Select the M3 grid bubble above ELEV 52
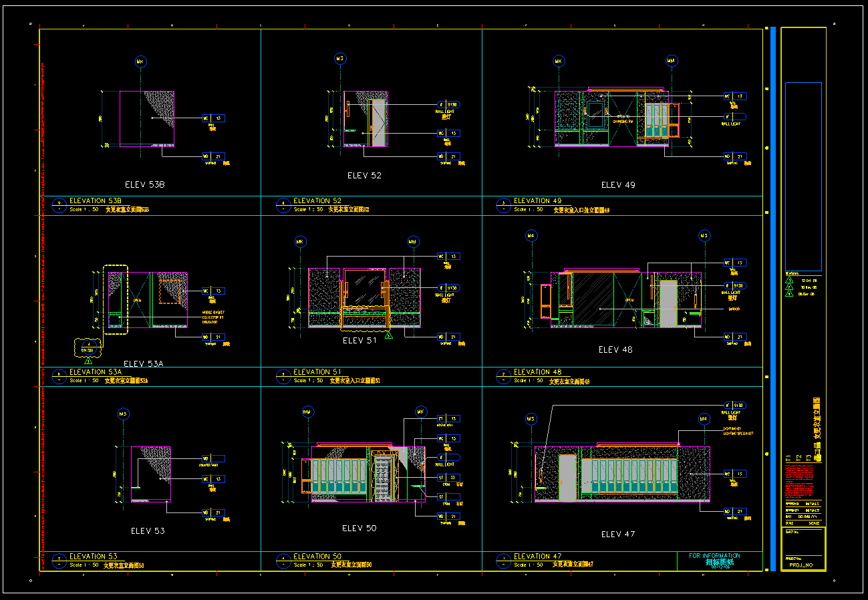Viewport: 868px width, 600px height. click(x=340, y=59)
